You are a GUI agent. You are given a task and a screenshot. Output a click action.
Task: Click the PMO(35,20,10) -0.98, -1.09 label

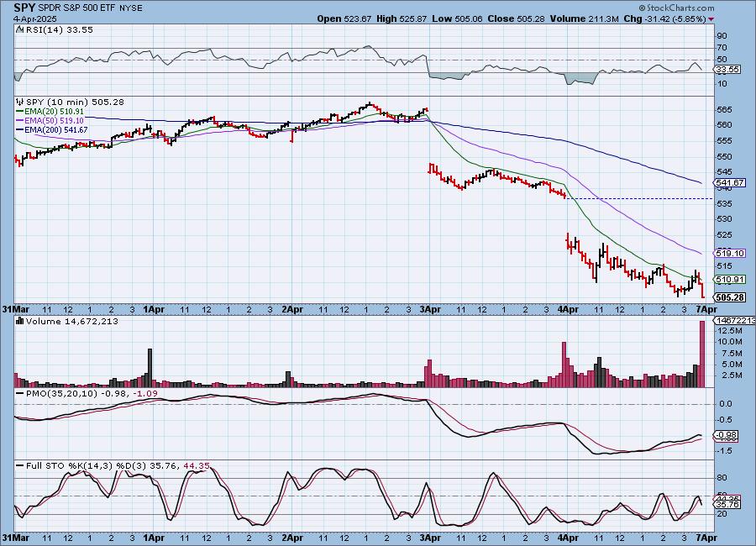pyautogui.click(x=92, y=394)
